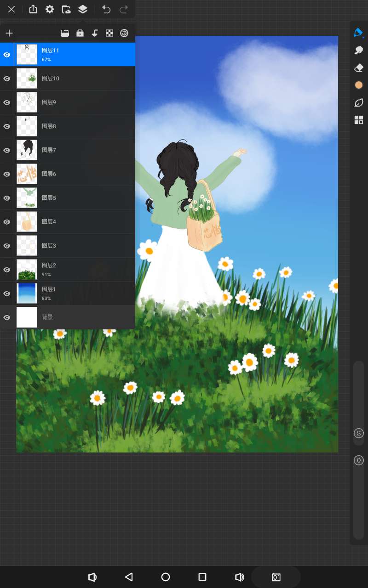Open the gallery folder import icon
Screen dimensions: 368x588
[66, 9]
